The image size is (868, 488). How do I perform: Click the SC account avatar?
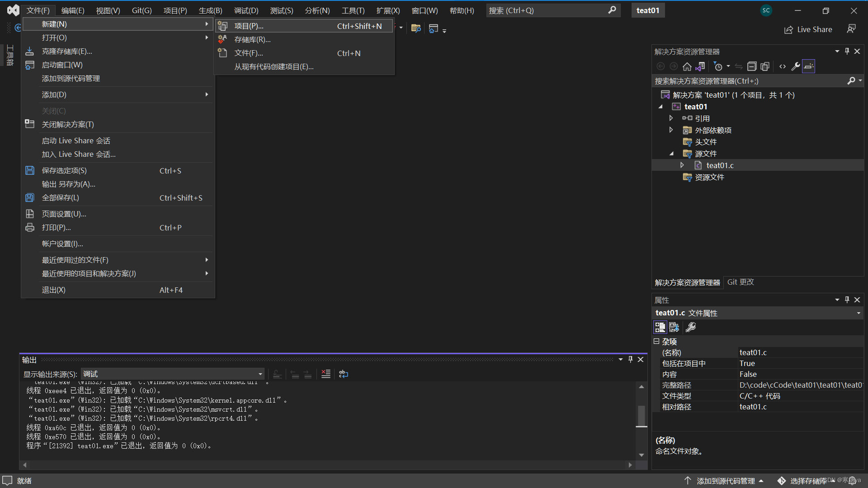(x=766, y=10)
